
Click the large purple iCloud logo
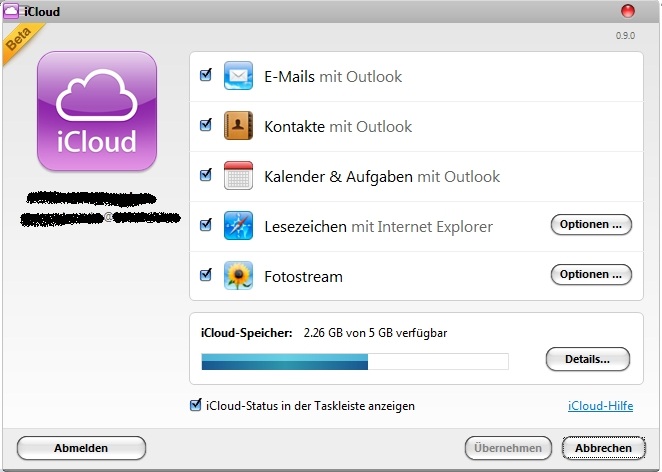click(x=97, y=111)
